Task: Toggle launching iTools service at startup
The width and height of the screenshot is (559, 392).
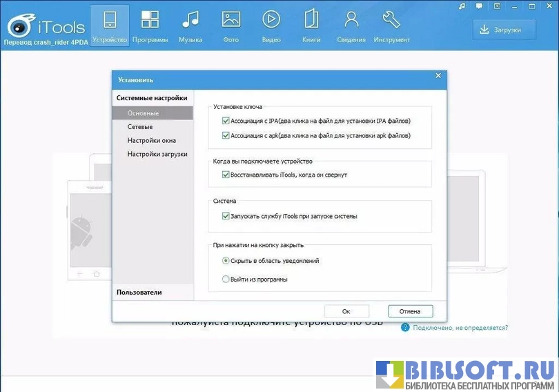Action: tap(226, 216)
